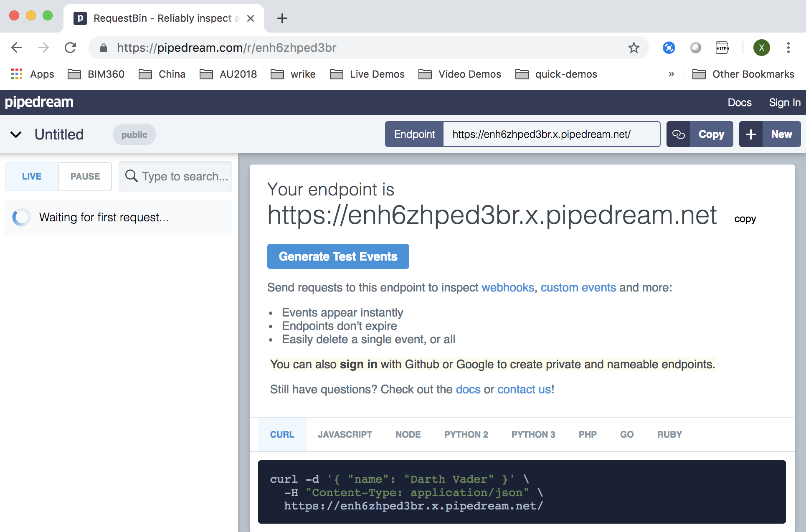Select the PYTHON 2 code tab

coord(466,434)
